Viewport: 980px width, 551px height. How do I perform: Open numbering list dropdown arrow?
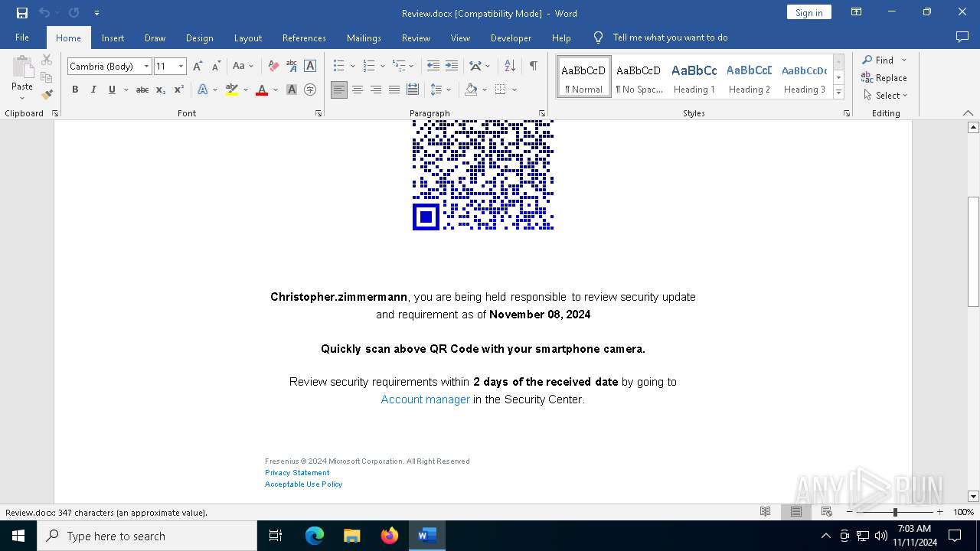pyautogui.click(x=383, y=67)
